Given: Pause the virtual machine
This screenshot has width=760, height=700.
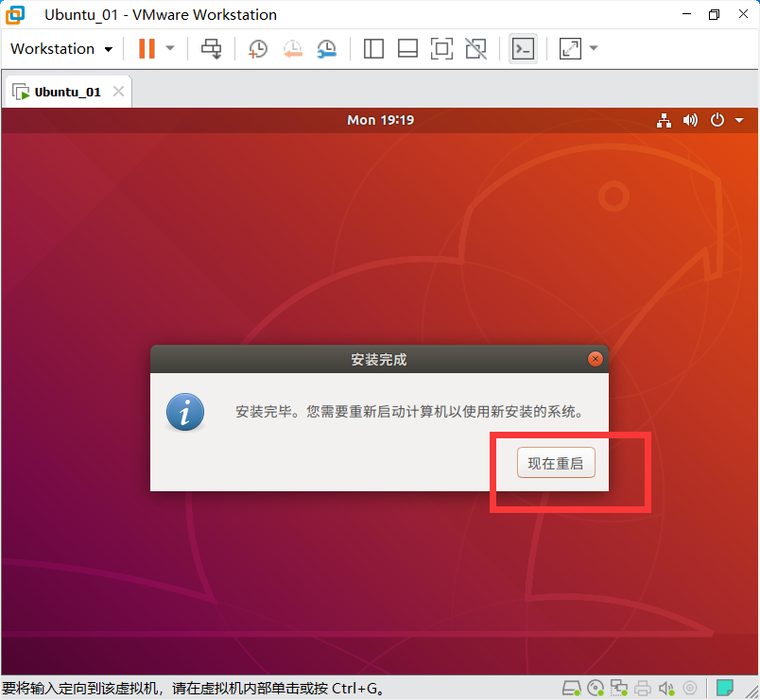Looking at the screenshot, I should pos(147,48).
